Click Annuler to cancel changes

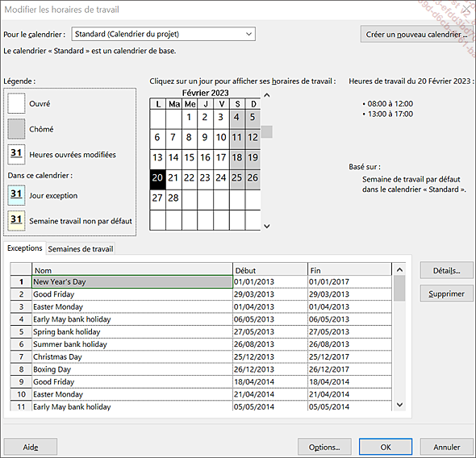pos(447,447)
